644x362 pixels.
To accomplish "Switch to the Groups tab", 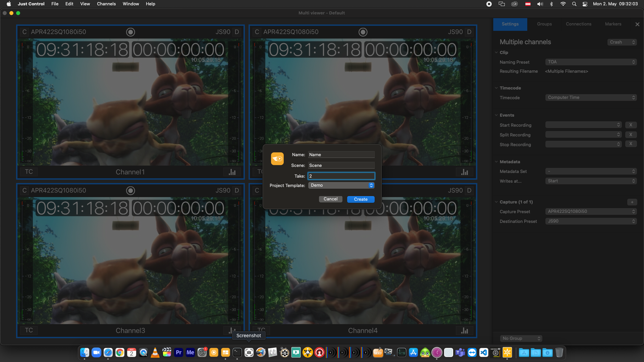I will 544,24.
